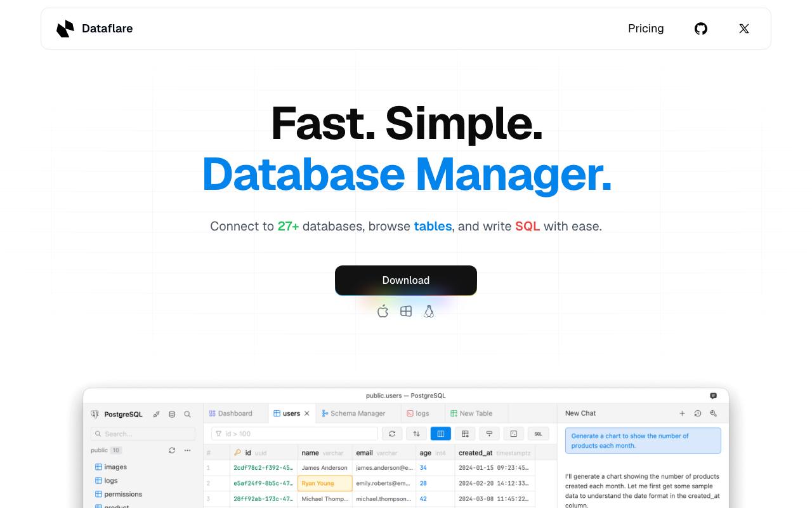This screenshot has width=812, height=508.
Task: Click the email column header
Action: click(x=384, y=453)
